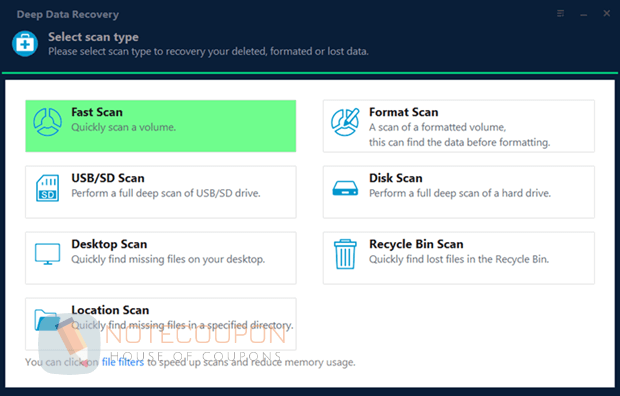Start the Disk Scan option
Viewport: 620px width, 396px height.
[x=459, y=192]
